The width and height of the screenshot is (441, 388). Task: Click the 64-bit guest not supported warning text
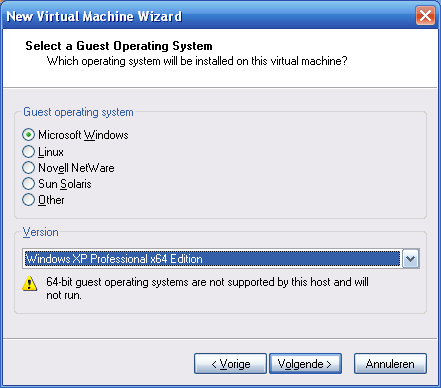pyautogui.click(x=207, y=288)
